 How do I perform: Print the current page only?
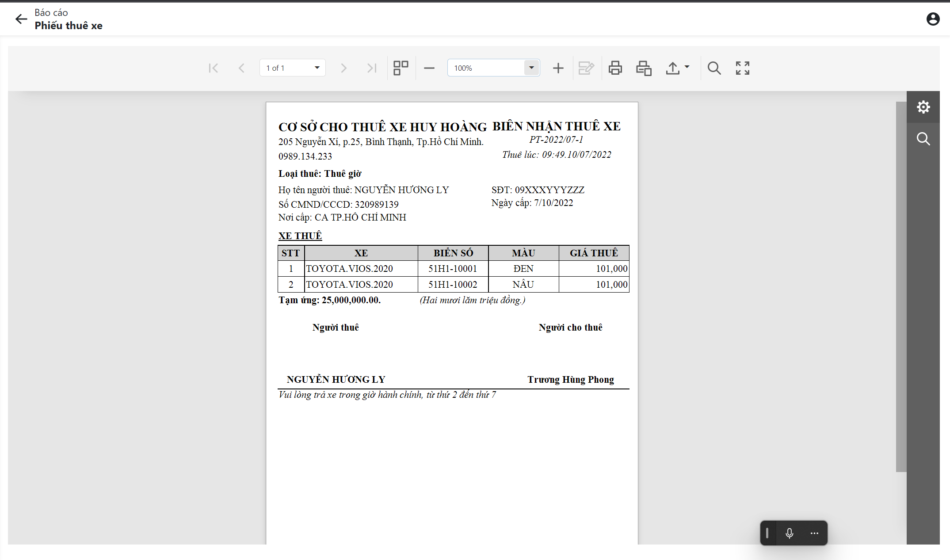(644, 68)
